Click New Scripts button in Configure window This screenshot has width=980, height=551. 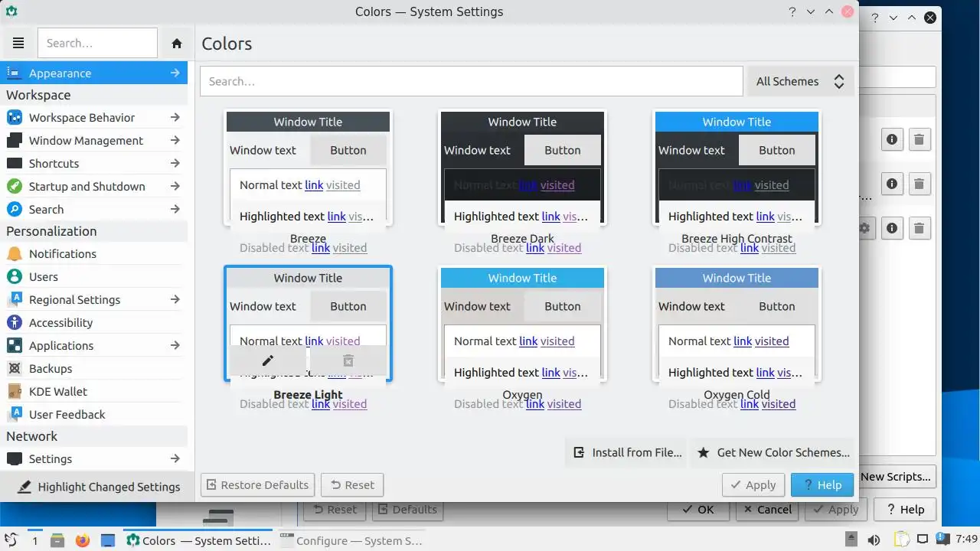[x=896, y=477]
